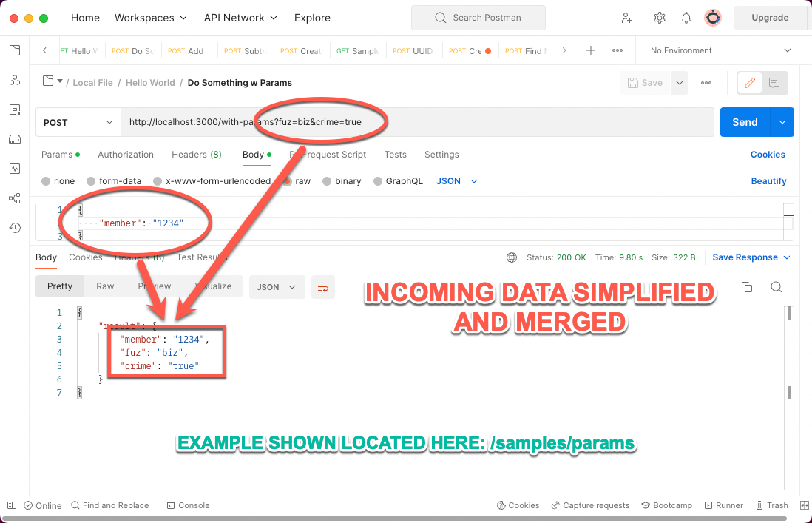Open the request Cookies link
This screenshot has height=523, width=812.
pos(768,155)
